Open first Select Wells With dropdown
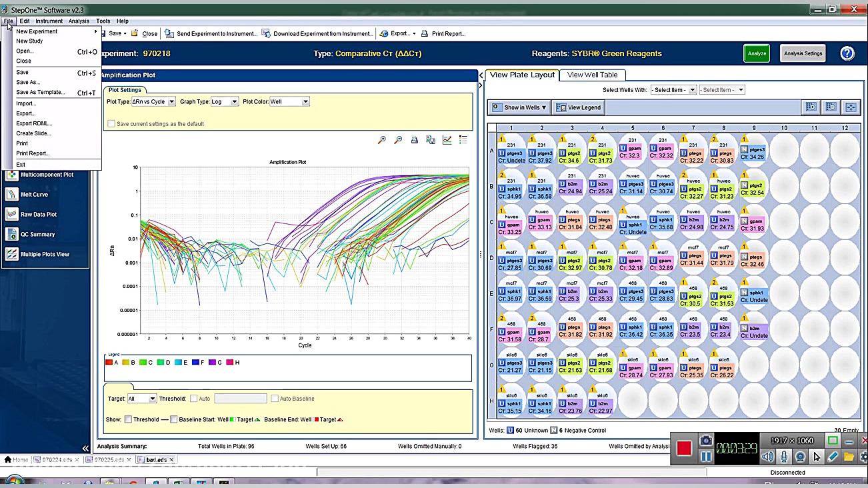868x488 pixels. tap(673, 89)
